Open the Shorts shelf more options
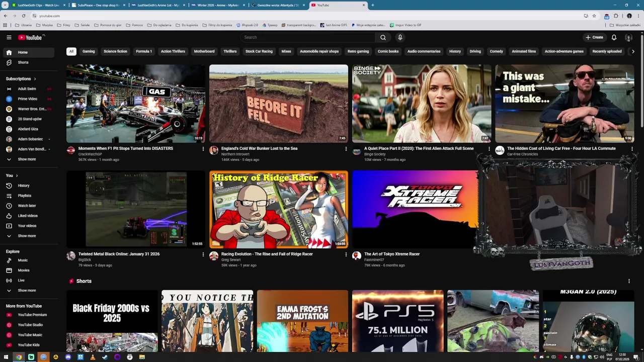This screenshot has height=362, width=644. tap(629, 281)
